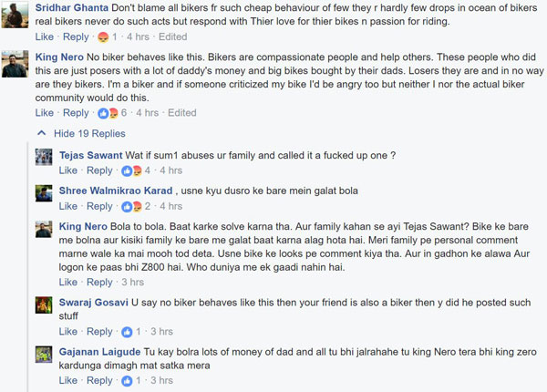This screenshot has height=392, width=547.
Task: Click the like reaction icon on Swaraj Gosavi's reply
Action: [127, 332]
